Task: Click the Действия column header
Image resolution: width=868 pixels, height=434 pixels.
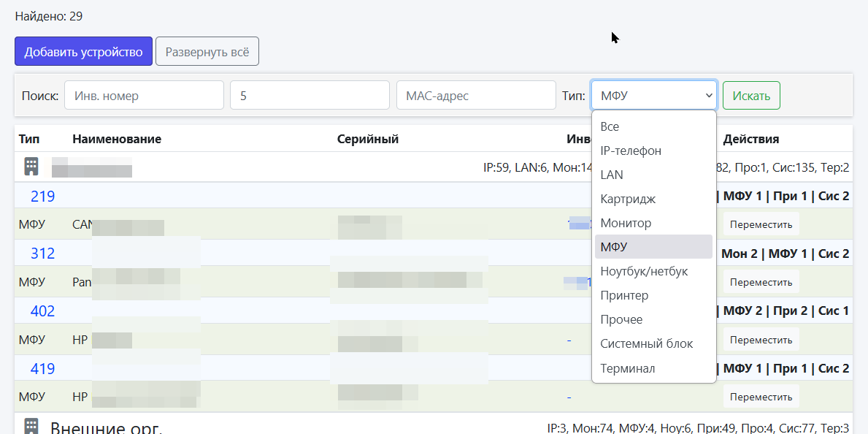Action: (x=751, y=139)
